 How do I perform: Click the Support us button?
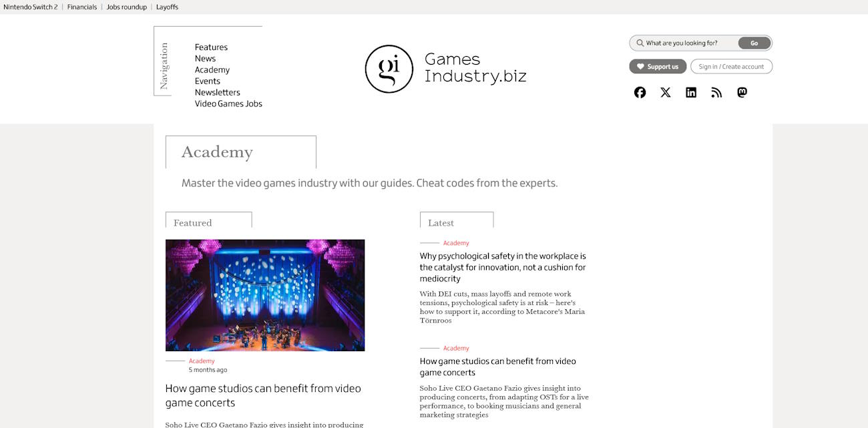tap(658, 66)
